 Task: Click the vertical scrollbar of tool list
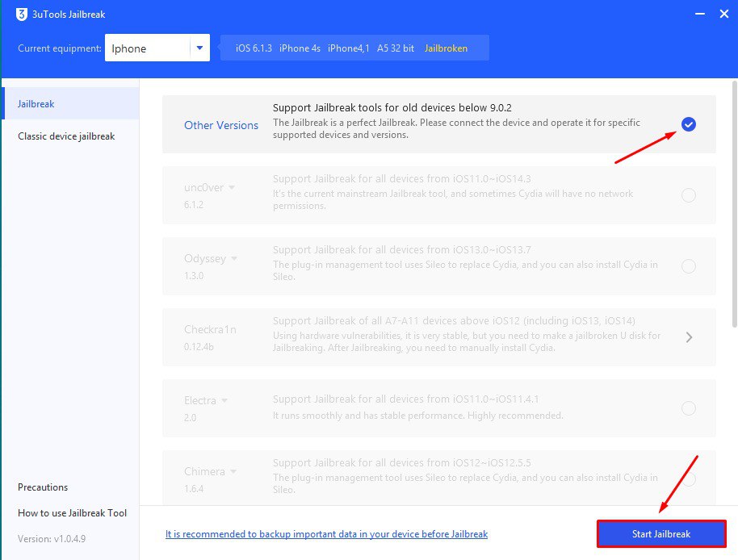(x=735, y=204)
